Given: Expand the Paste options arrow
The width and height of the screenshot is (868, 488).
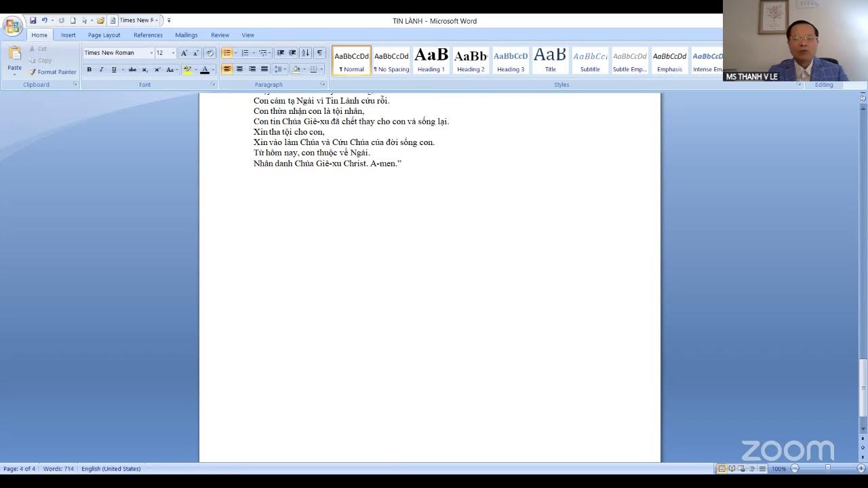Looking at the screenshot, I should pyautogui.click(x=14, y=74).
